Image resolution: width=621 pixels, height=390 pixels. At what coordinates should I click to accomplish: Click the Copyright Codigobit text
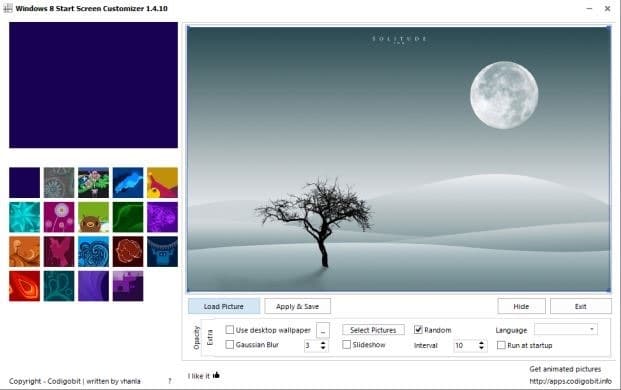(75, 381)
